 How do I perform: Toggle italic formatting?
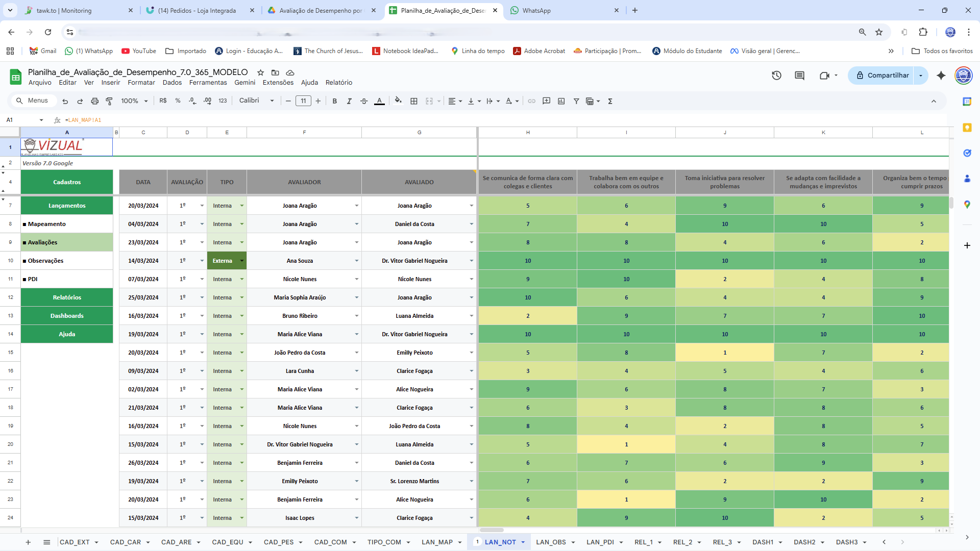[x=350, y=101]
